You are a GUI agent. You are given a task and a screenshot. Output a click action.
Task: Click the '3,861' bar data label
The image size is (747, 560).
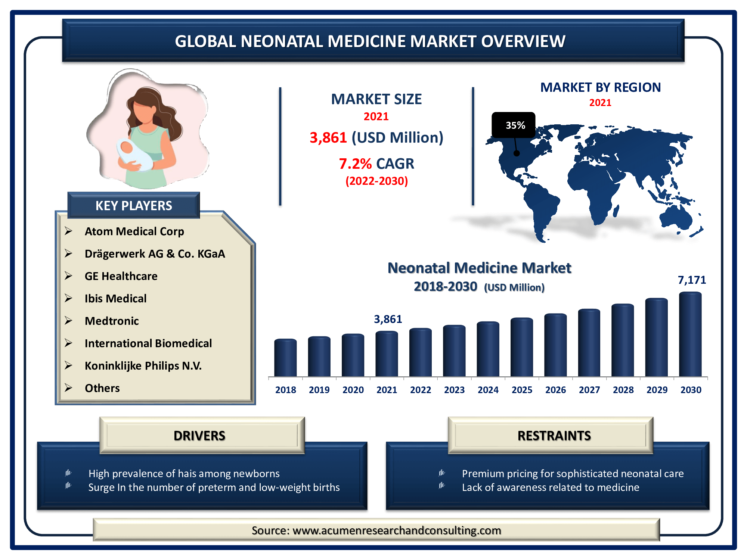coord(388,319)
